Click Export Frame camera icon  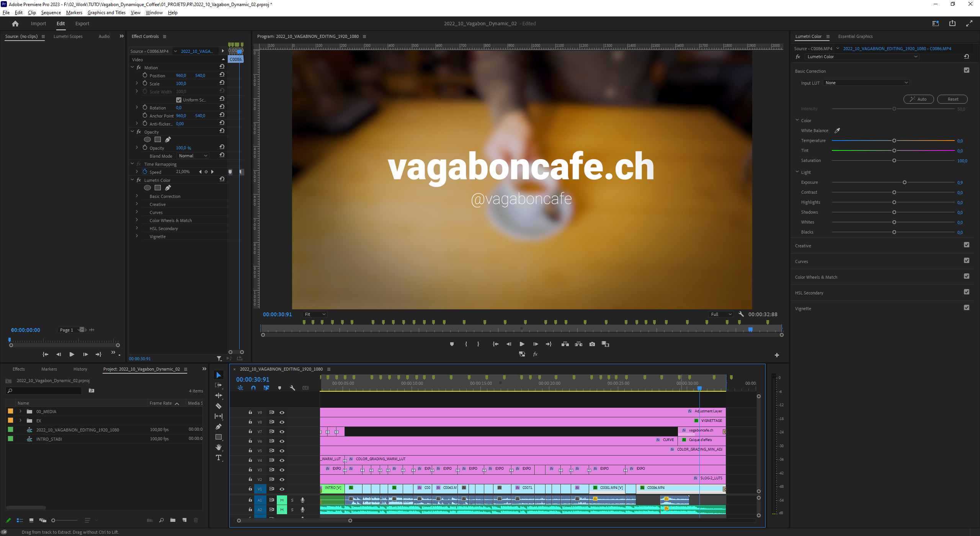(592, 344)
